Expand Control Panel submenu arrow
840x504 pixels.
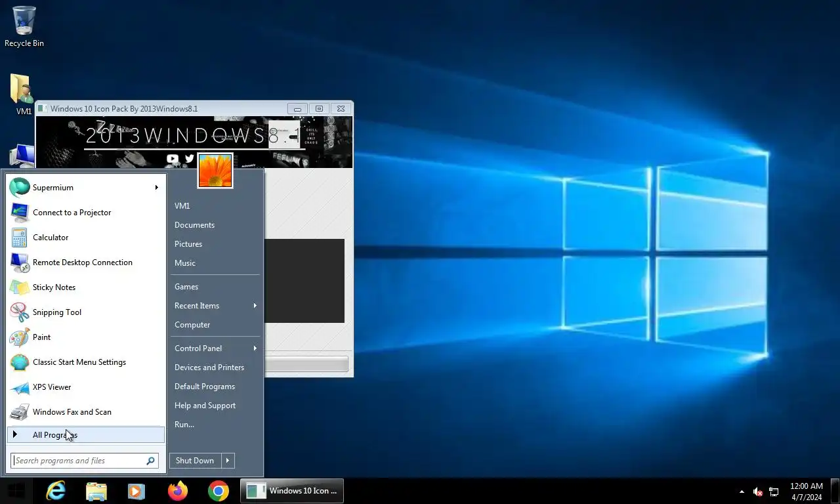255,348
